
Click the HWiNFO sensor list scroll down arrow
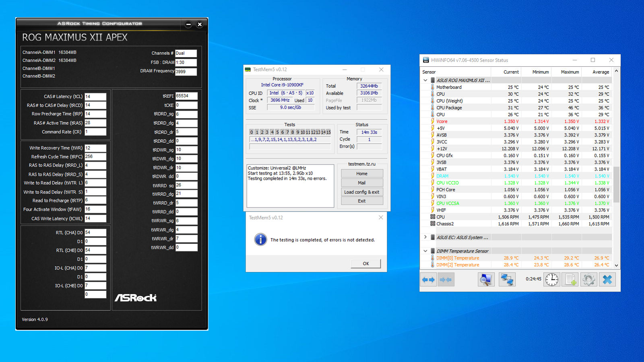[616, 265]
